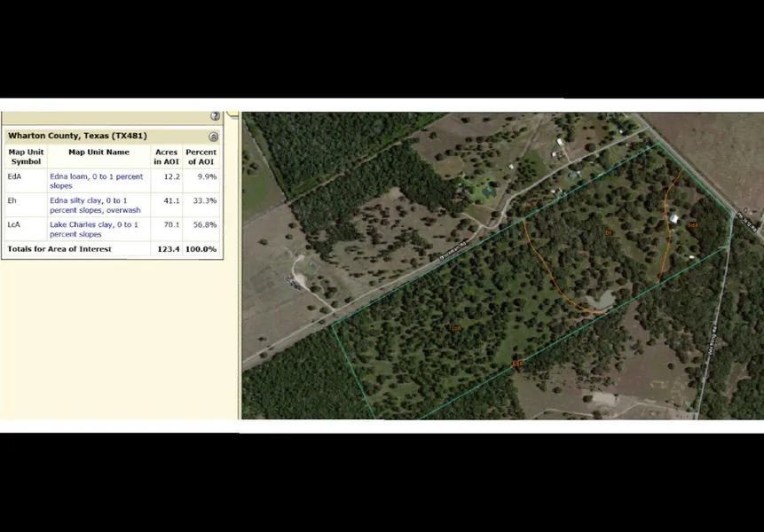Screen dimensions: 764x532
Task: Click the yellow tab handle beside help icon
Action: [x=232, y=115]
